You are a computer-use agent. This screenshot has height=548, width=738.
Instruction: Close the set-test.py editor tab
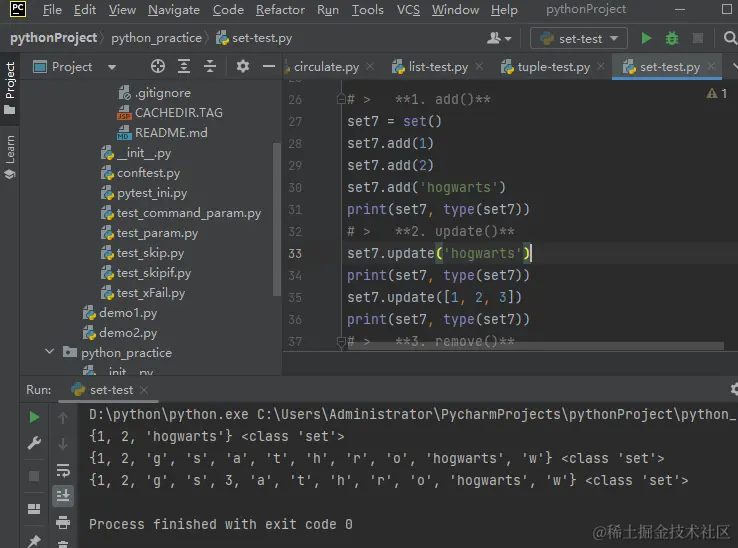pyautogui.click(x=712, y=66)
